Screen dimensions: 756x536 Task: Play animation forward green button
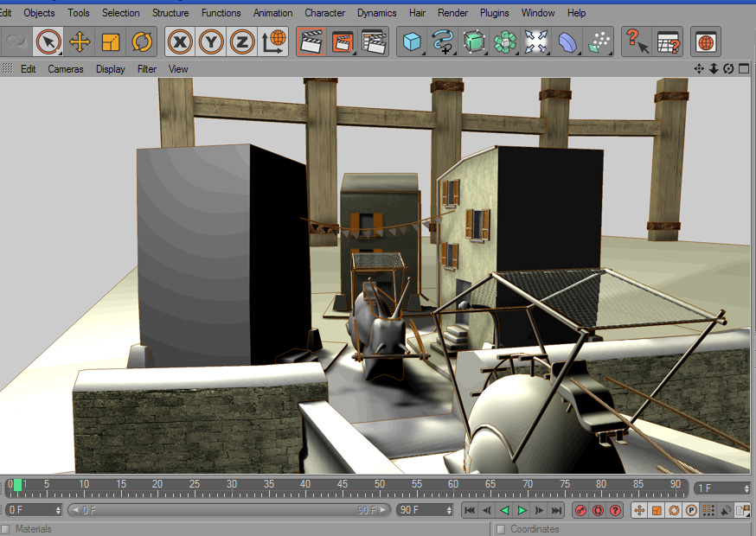click(522, 510)
